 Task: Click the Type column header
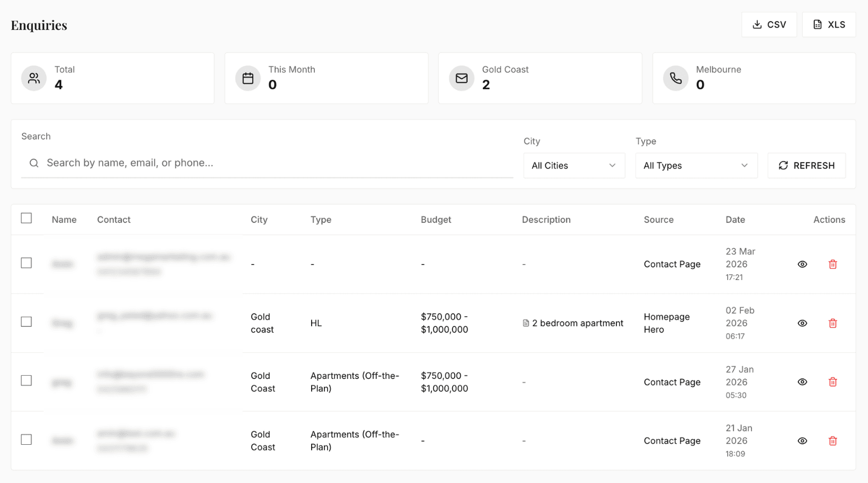321,219
